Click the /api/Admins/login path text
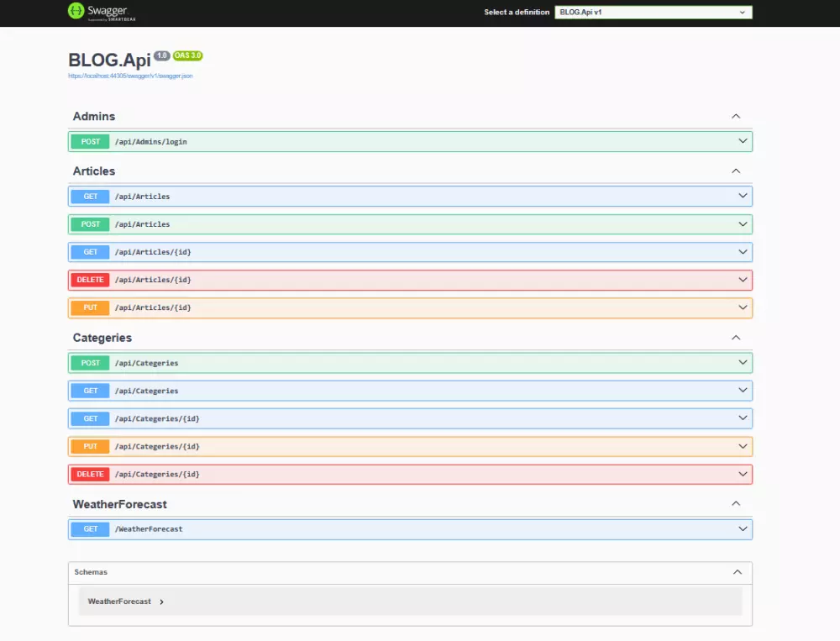 (150, 142)
